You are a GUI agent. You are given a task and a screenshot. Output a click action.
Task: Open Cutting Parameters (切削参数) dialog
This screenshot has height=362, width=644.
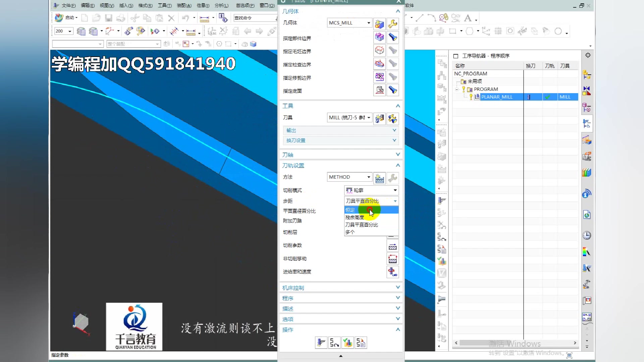(392, 246)
